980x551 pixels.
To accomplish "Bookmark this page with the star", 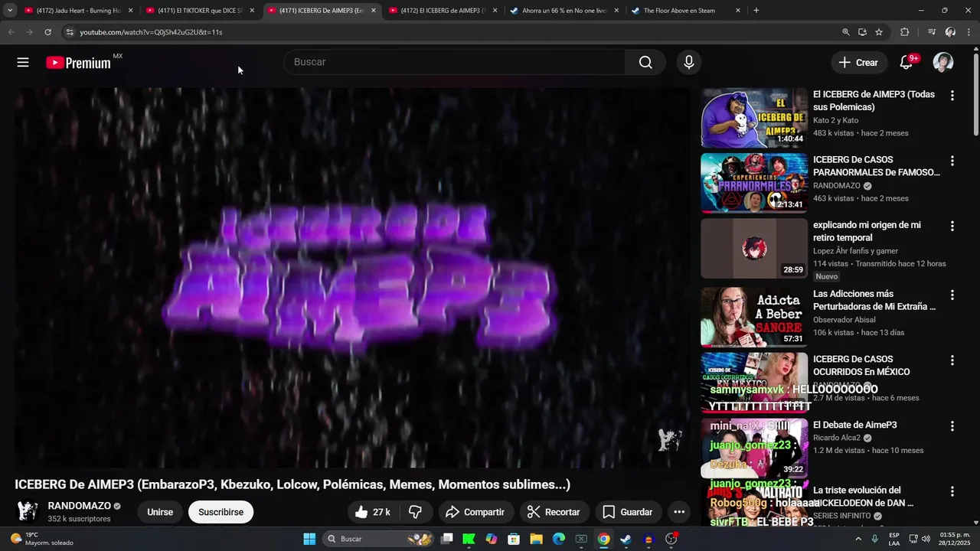I will (x=879, y=32).
